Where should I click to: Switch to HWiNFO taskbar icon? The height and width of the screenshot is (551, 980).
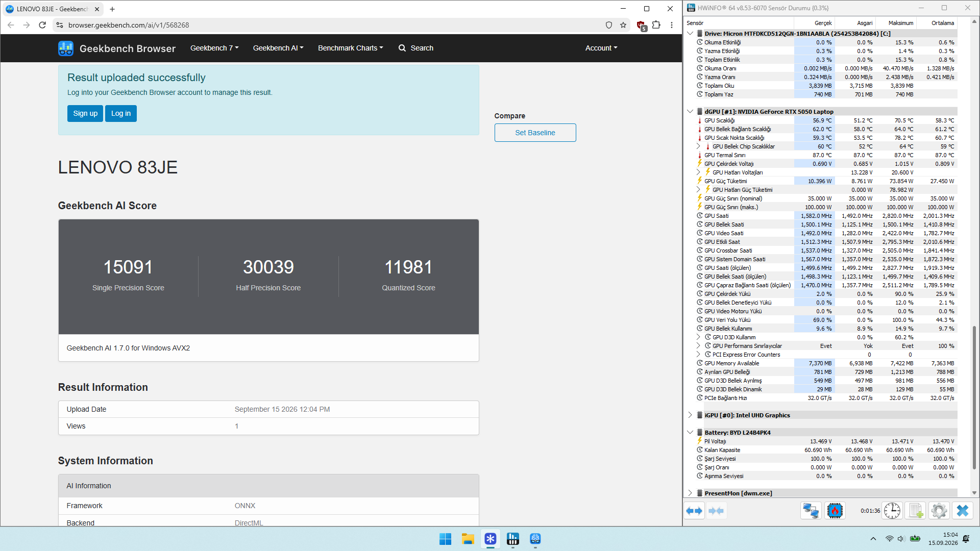[512, 539]
